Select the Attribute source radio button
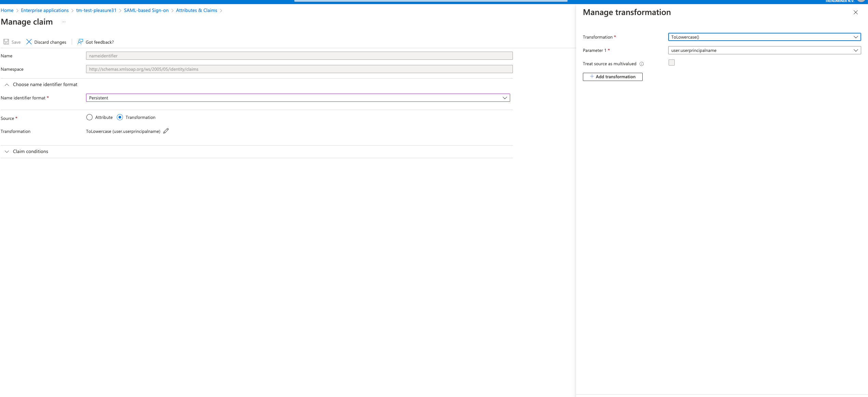868x397 pixels. [x=89, y=117]
